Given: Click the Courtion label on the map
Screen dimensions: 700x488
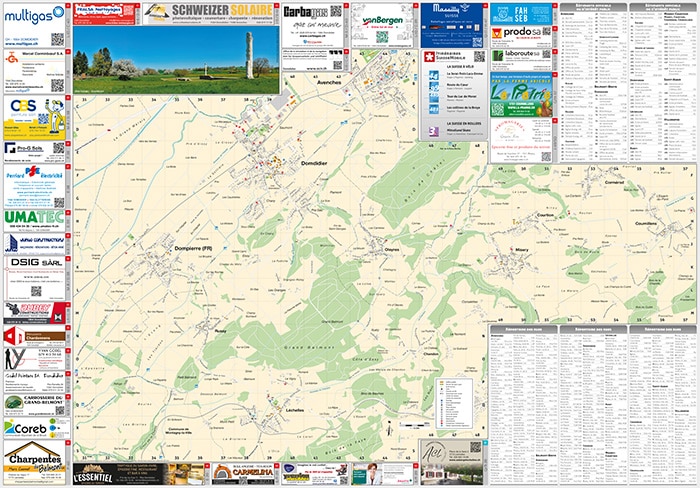Looking at the screenshot, I should point(545,215).
